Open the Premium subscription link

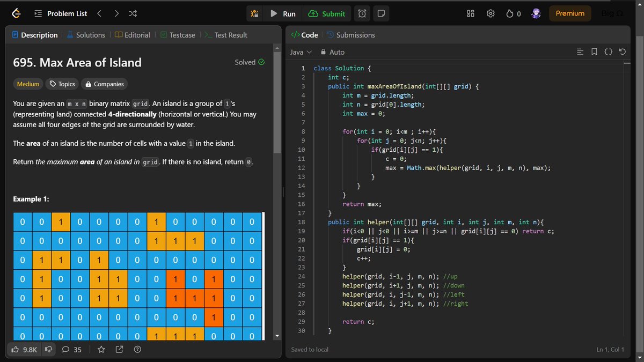[570, 13]
